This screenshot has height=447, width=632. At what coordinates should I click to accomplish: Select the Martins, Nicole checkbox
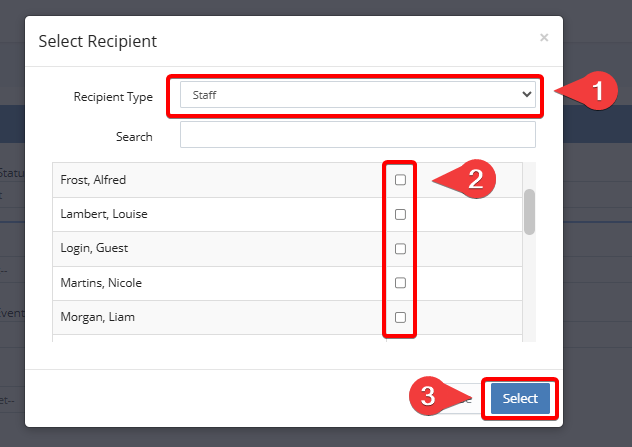click(400, 283)
